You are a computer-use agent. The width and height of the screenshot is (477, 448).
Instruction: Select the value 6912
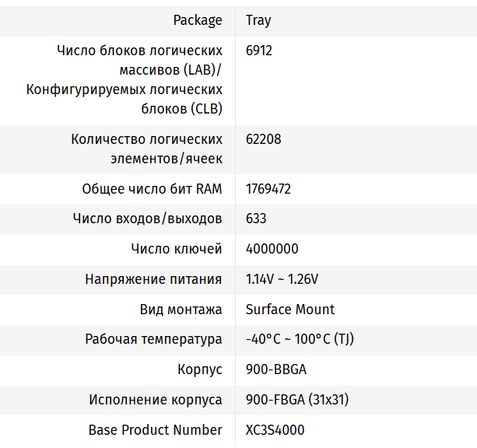259,51
